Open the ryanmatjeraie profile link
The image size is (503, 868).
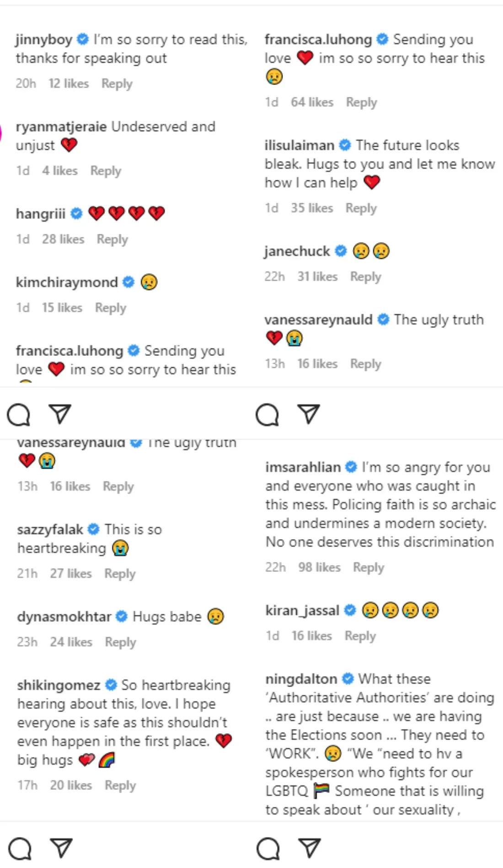(61, 127)
